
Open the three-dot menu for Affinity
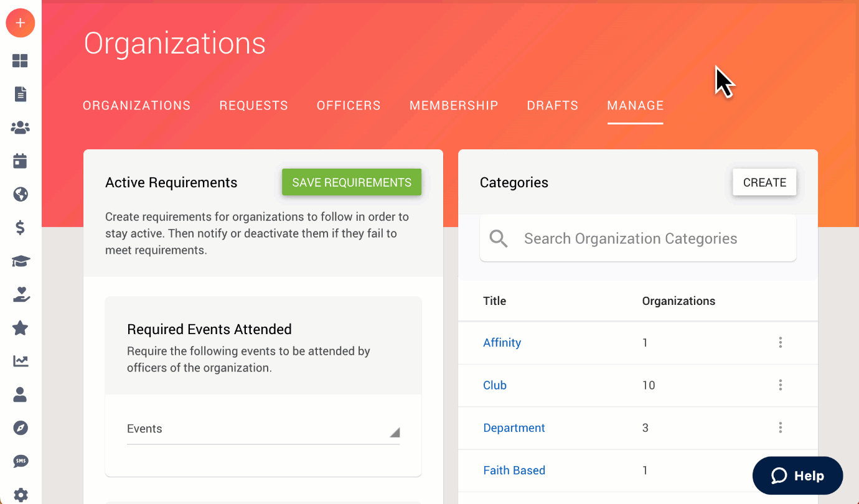click(780, 342)
